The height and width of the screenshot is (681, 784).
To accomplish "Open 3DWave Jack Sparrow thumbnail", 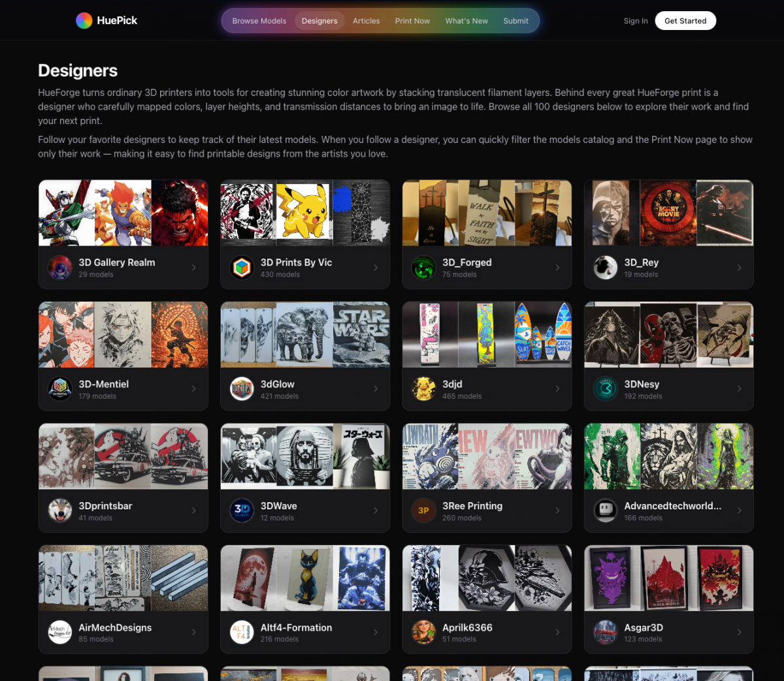I will pyautogui.click(x=305, y=456).
